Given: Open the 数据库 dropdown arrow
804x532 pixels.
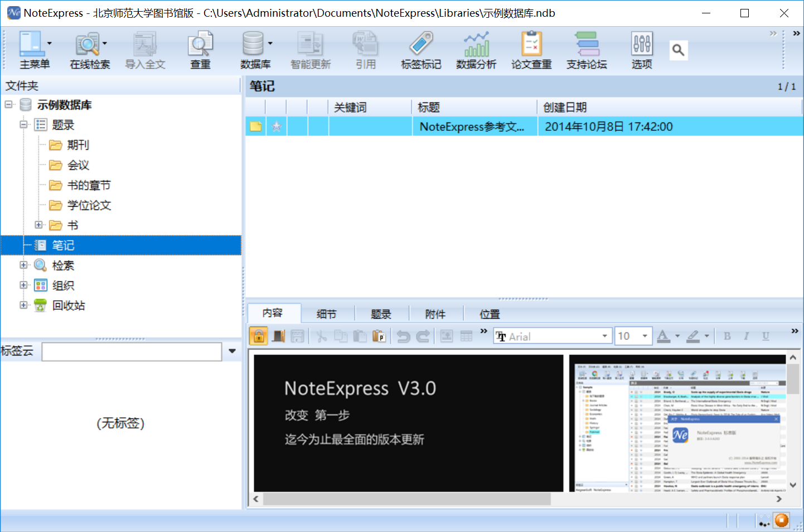Looking at the screenshot, I should coord(270,43).
